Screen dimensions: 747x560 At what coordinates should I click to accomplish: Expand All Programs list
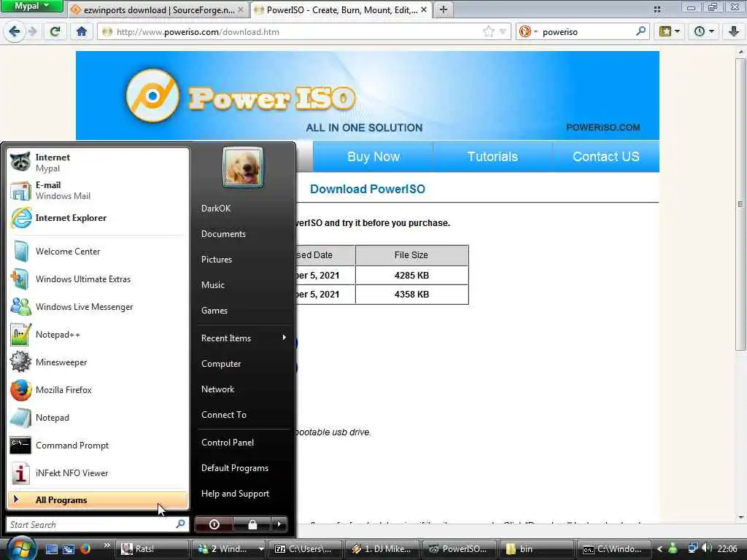[x=98, y=500]
